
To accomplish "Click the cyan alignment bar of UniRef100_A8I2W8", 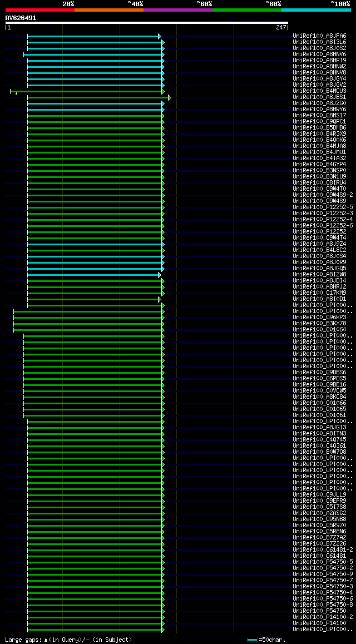I will click(x=94, y=275).
